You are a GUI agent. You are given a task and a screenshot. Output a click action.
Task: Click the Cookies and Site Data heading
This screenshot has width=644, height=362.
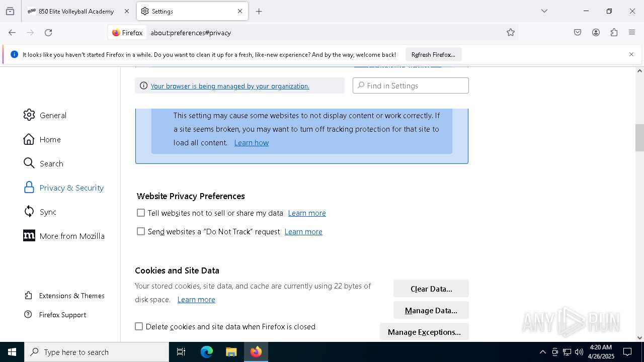(177, 270)
